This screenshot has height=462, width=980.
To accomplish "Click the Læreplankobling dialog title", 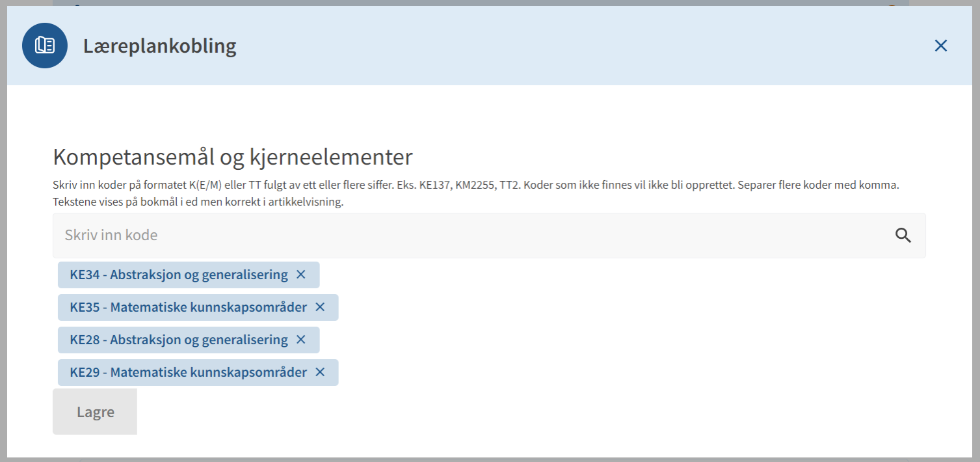I will coord(160,46).
